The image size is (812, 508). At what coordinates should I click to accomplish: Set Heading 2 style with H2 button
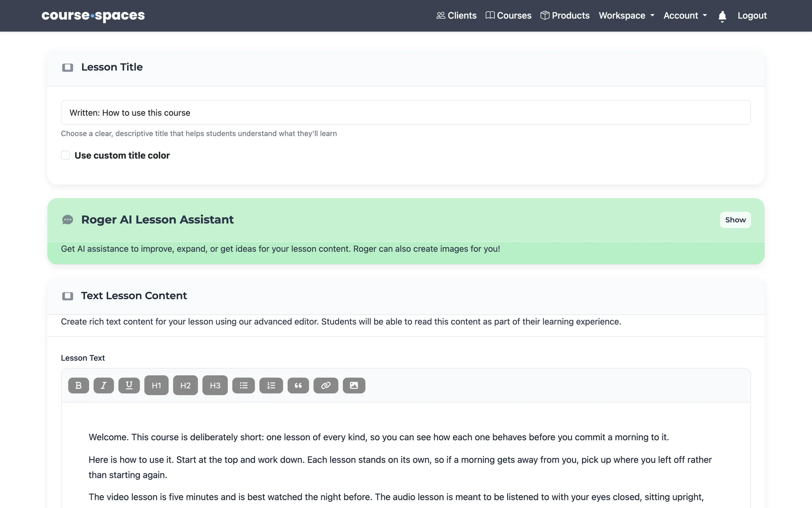click(x=185, y=385)
